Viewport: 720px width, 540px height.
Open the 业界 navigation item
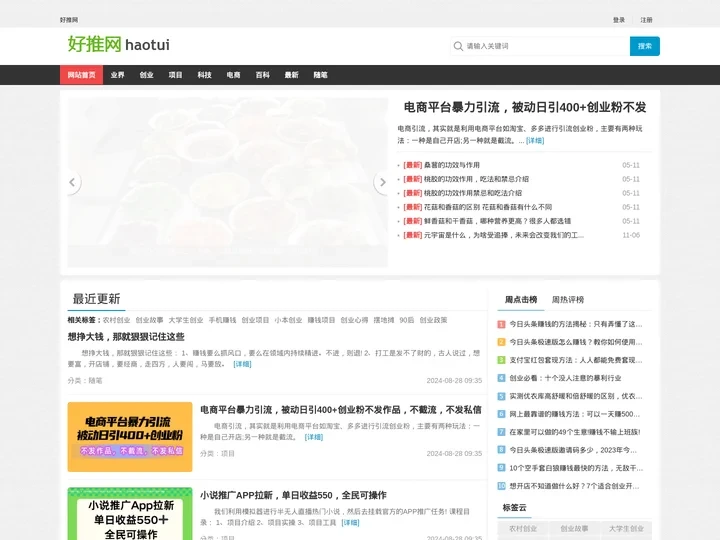[118, 75]
